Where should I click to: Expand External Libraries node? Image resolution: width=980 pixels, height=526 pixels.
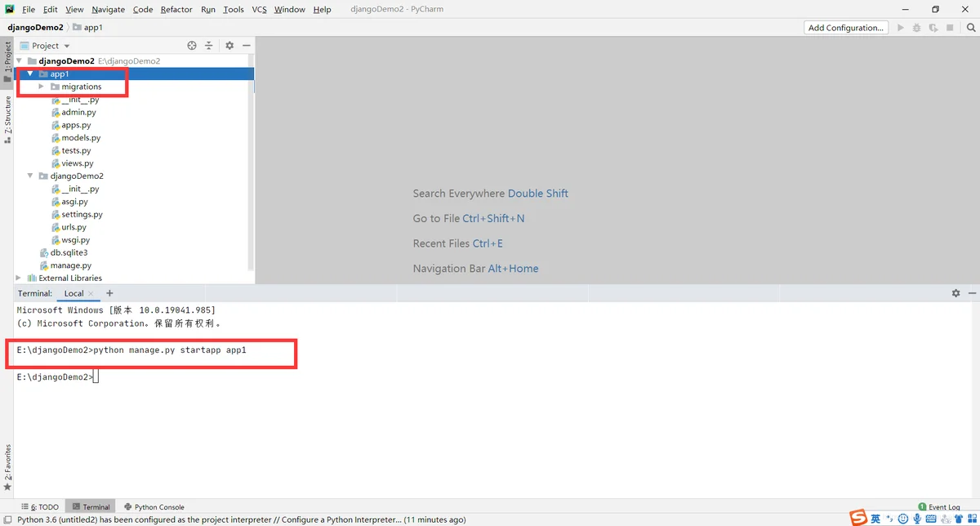click(19, 279)
